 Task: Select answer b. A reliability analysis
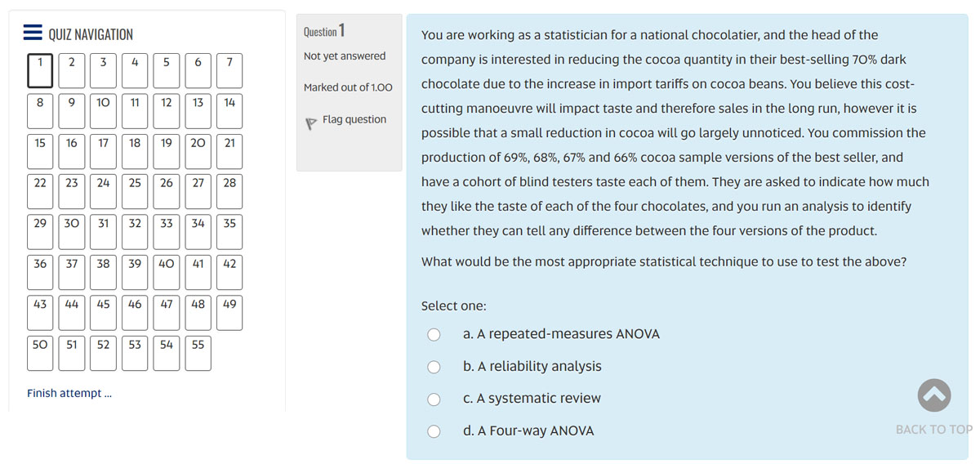434,366
